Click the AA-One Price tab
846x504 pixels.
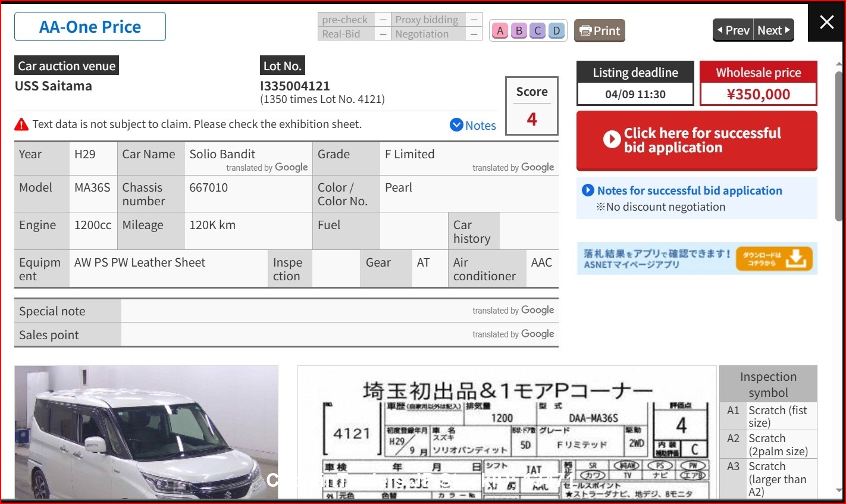point(90,27)
